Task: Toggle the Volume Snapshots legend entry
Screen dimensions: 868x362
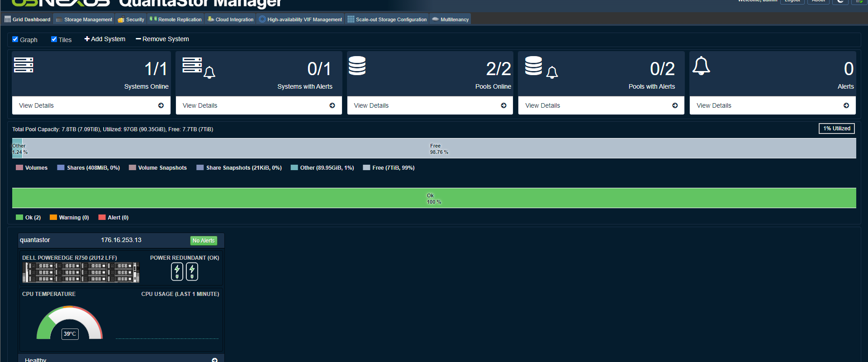Action: [x=158, y=167]
